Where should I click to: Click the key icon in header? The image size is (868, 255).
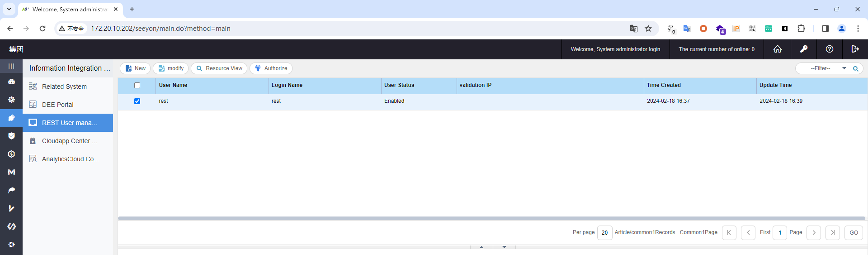point(804,49)
